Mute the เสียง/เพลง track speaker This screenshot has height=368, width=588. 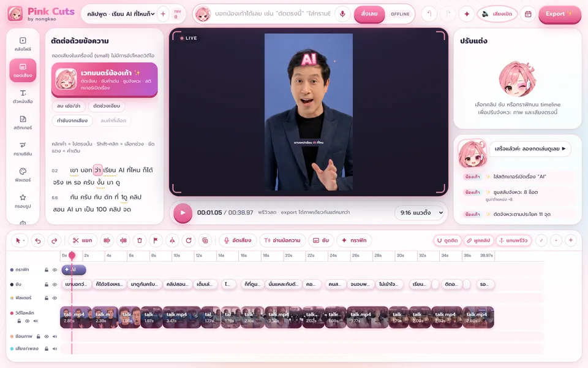[x=55, y=349]
